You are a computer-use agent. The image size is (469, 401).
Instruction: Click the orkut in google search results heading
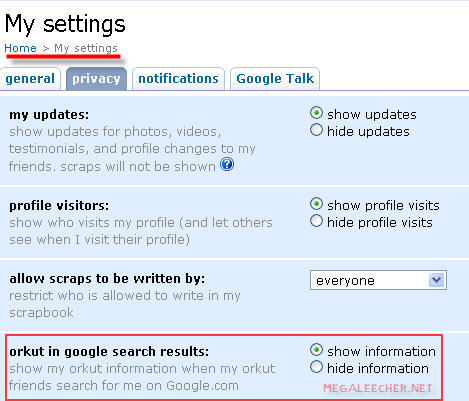coord(109,352)
